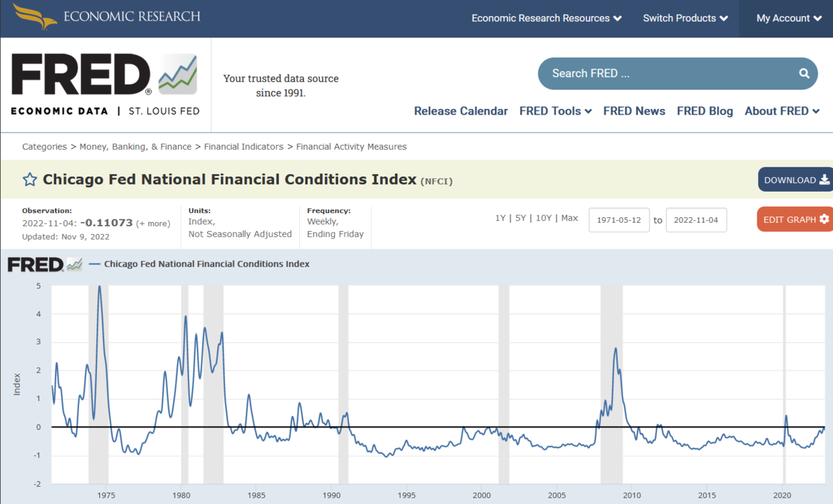833x504 pixels.
Task: Set chart range to 10Y
Action: (544, 218)
